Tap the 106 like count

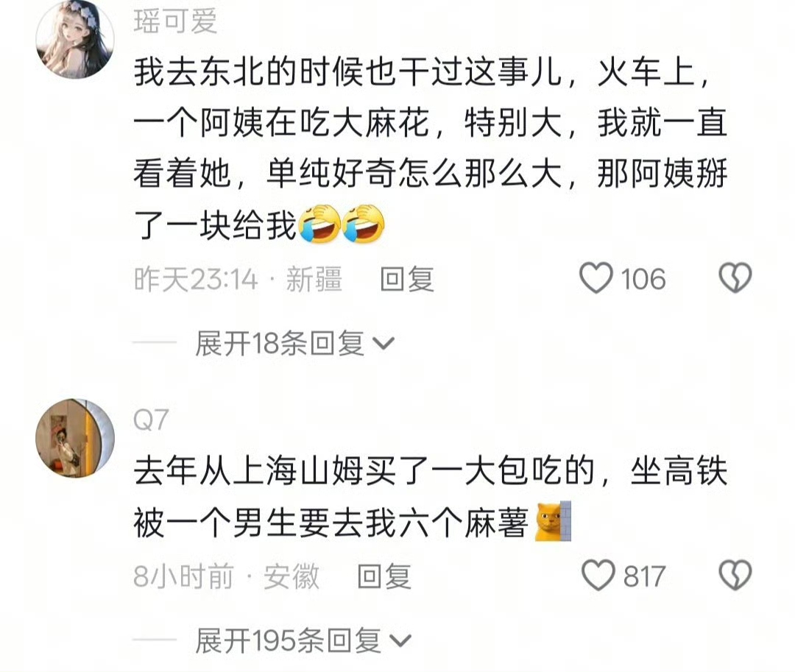pos(643,279)
